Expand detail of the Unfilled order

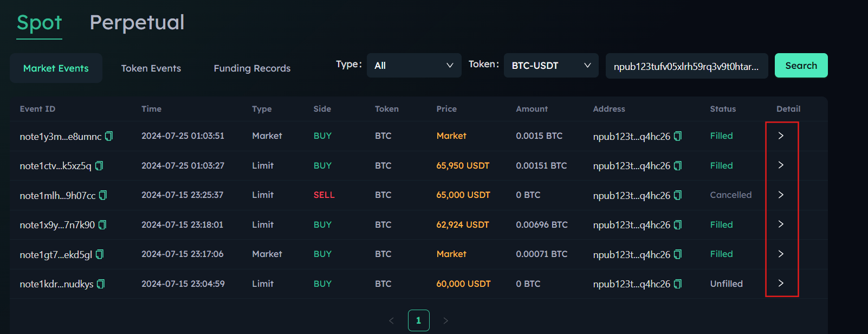pos(781,284)
